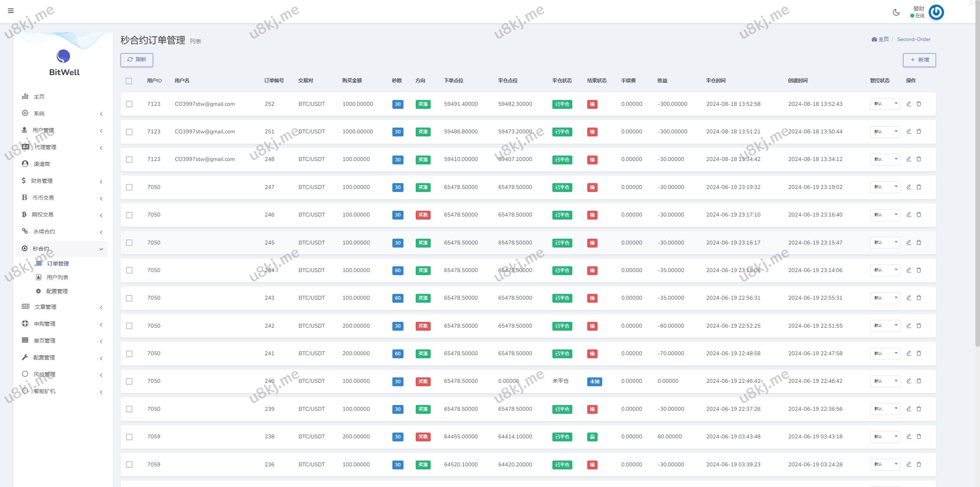Click the 新增 add button
Viewport: 980px width, 487px height.
[x=919, y=60]
